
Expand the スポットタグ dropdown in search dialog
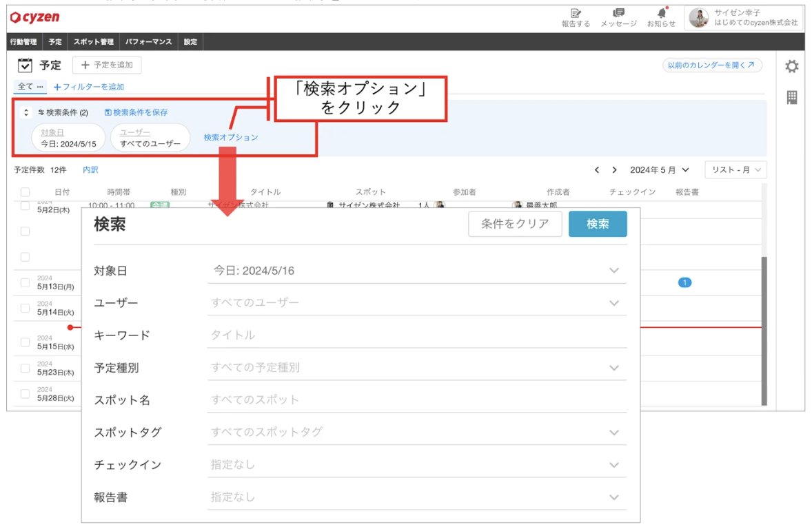pos(613,433)
